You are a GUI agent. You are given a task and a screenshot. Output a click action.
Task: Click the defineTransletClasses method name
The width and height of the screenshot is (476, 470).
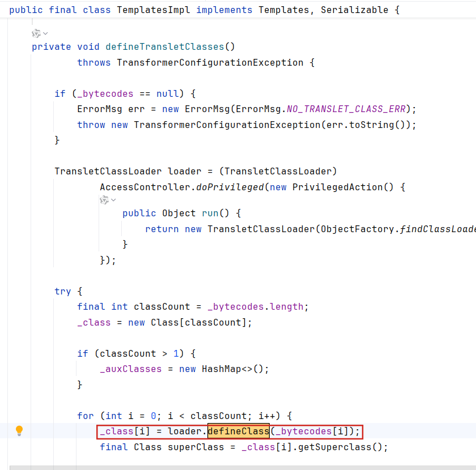click(x=165, y=47)
